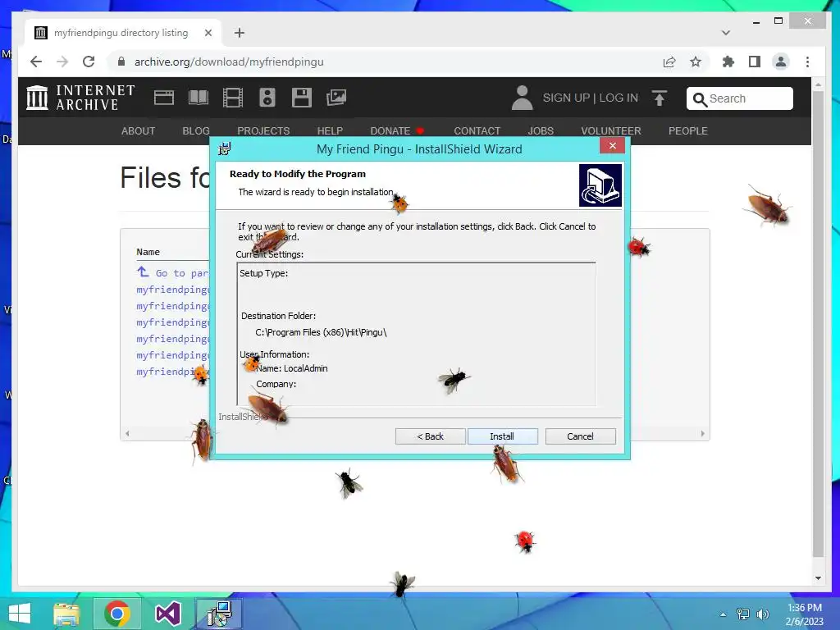Open the ABOUT menu item
840x630 pixels.
tap(138, 130)
